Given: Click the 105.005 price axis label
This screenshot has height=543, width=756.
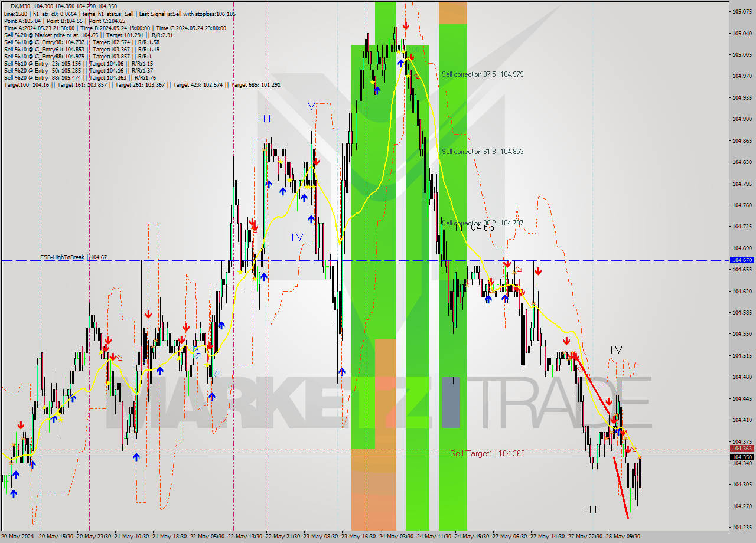Looking at the screenshot, I should [x=742, y=55].
